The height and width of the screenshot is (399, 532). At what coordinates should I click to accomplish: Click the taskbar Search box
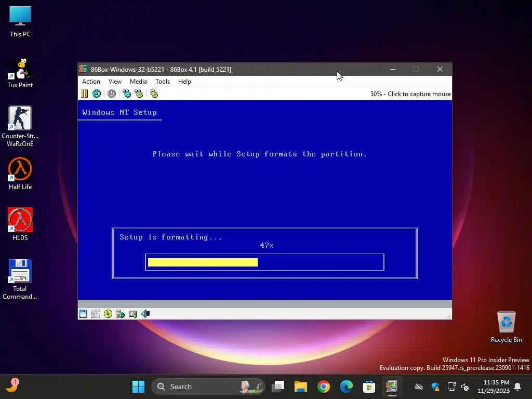208,387
